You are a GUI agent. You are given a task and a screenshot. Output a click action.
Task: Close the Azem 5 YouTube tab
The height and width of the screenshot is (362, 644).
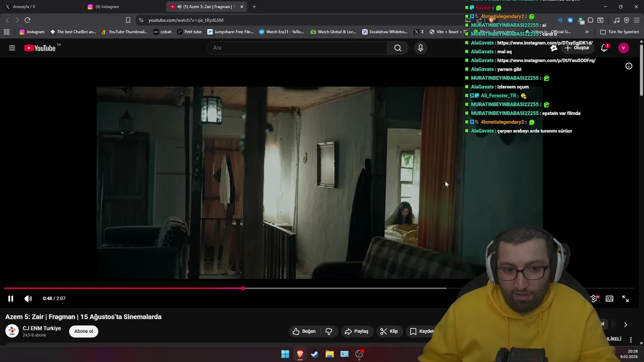242,7
